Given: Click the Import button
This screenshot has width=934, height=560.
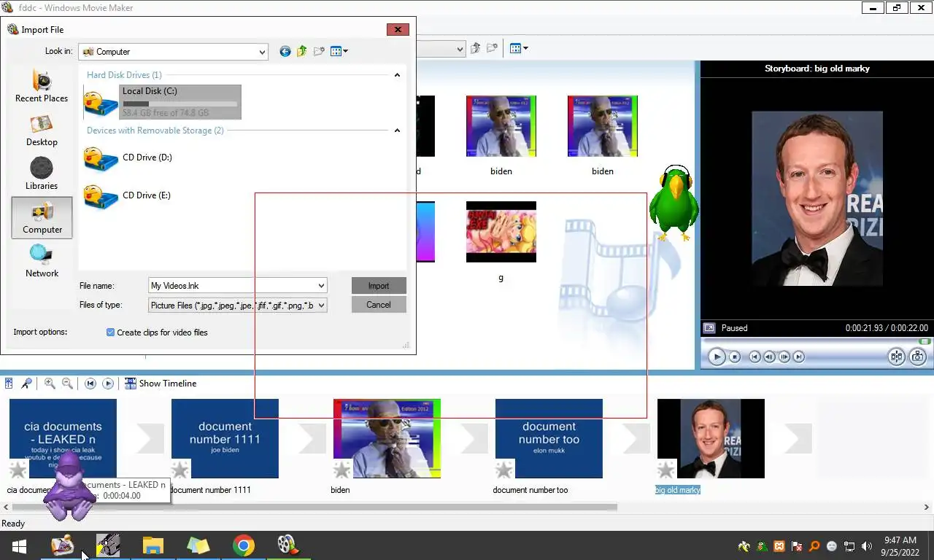Looking at the screenshot, I should (379, 286).
